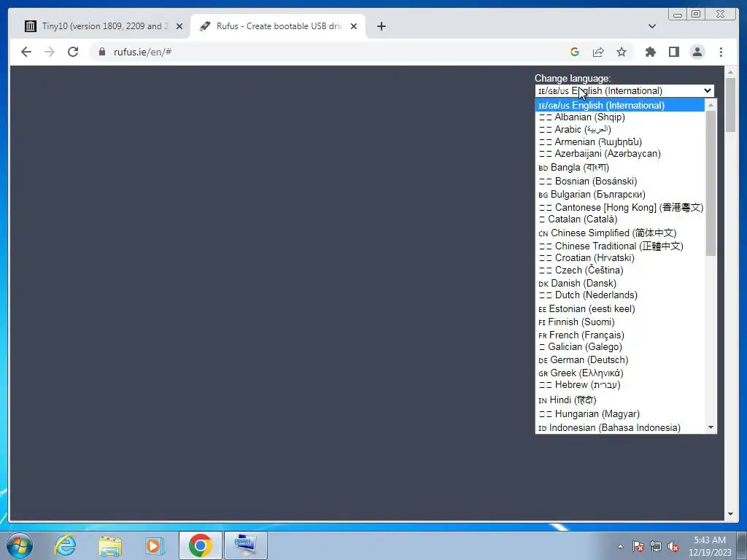
Task: Choose Hungarian (Magyar)
Action: (x=619, y=414)
